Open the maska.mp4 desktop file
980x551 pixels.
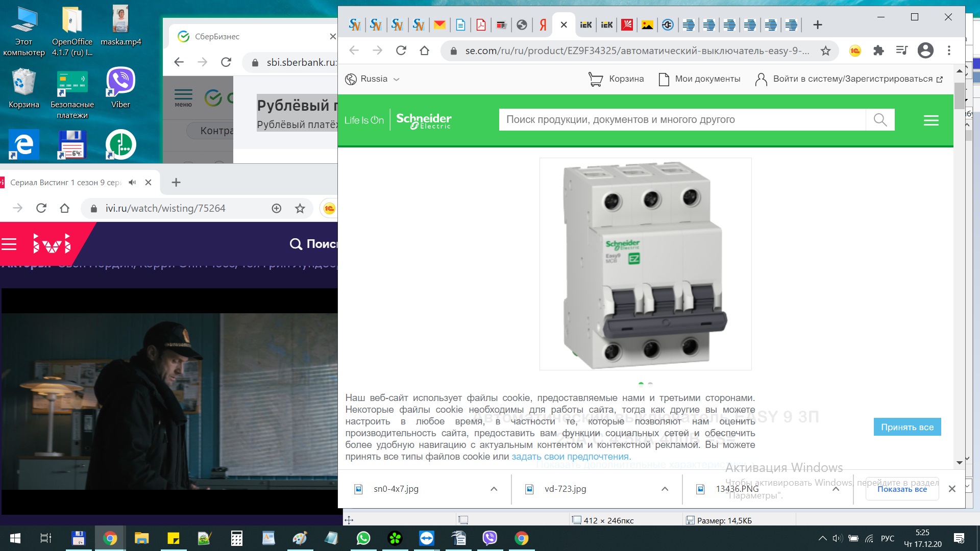coord(120,26)
